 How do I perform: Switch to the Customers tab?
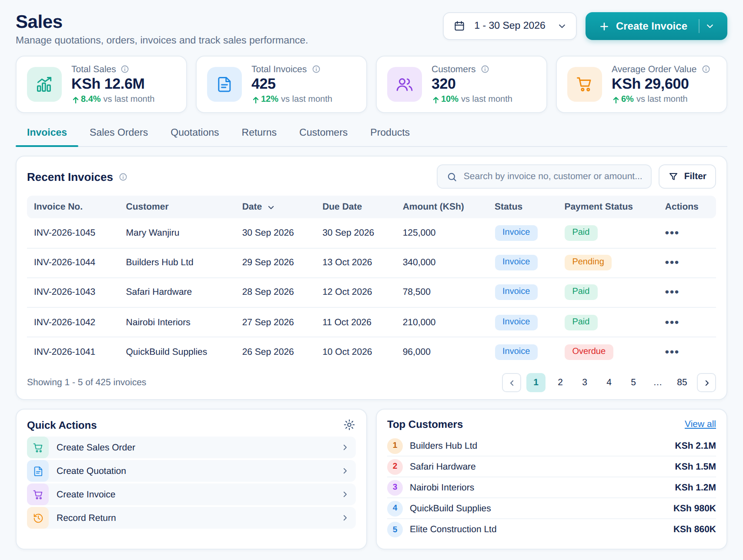point(323,133)
